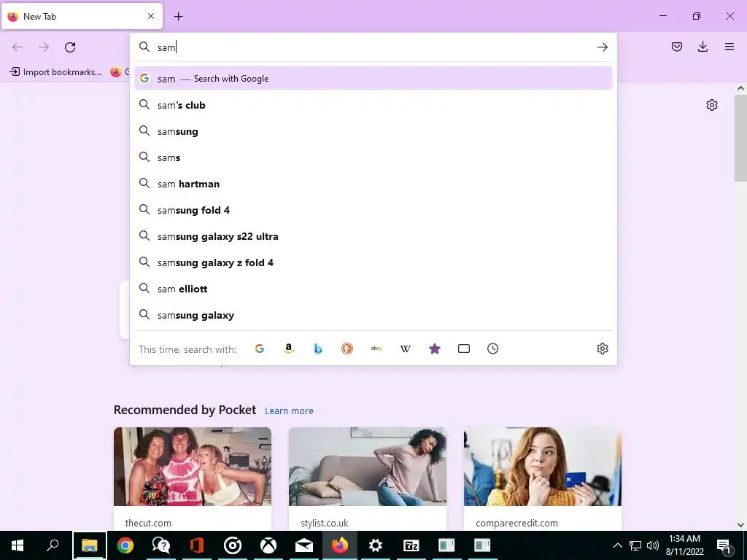Image resolution: width=747 pixels, height=560 pixels.
Task: Search in Bookmarks using star icon
Action: (x=435, y=349)
